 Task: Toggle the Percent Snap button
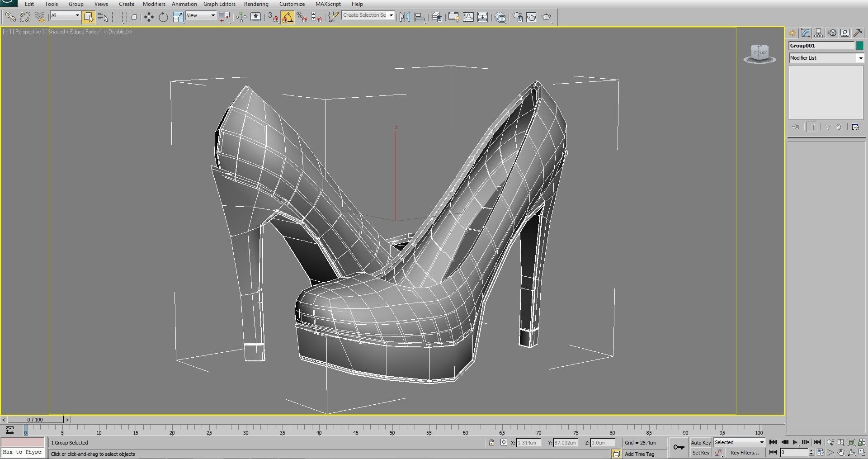[x=302, y=17]
